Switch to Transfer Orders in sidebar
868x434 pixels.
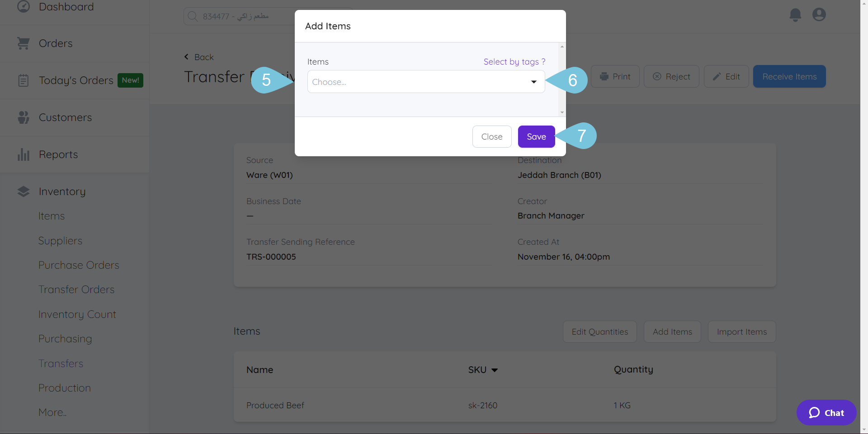pyautogui.click(x=76, y=289)
